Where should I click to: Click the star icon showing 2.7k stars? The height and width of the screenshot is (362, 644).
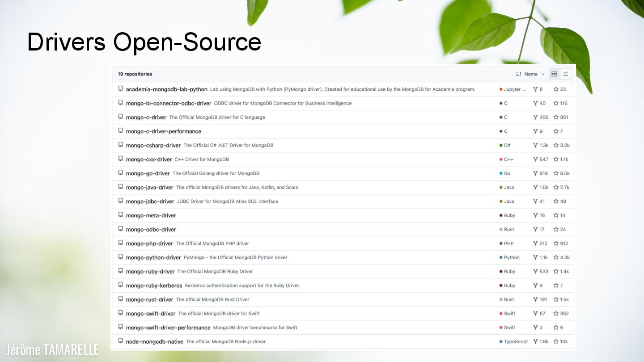[x=556, y=188]
